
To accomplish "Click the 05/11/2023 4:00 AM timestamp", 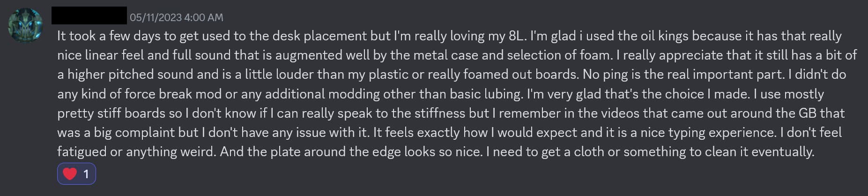I will point(176,17).
